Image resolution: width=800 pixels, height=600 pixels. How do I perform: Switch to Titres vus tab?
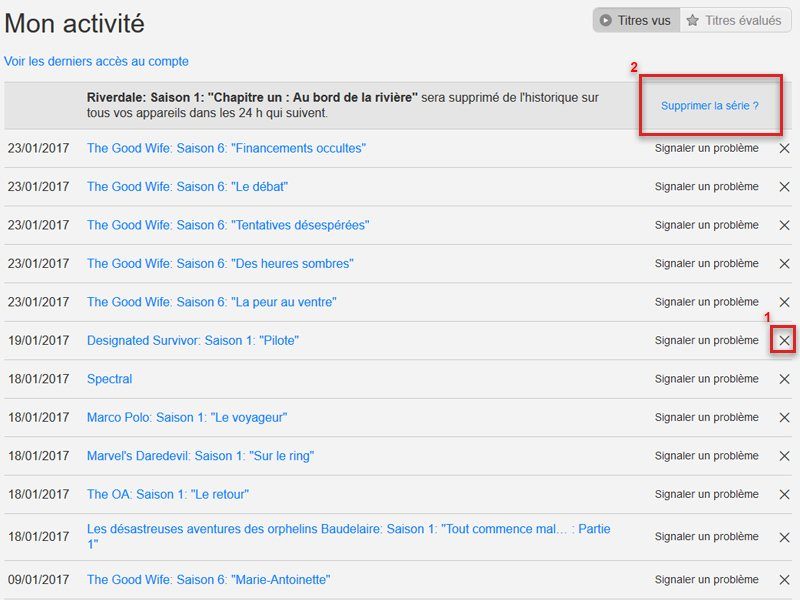636,20
